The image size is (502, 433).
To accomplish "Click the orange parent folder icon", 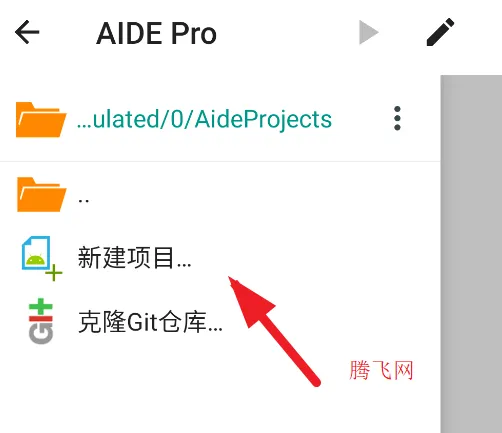I will click(41, 195).
